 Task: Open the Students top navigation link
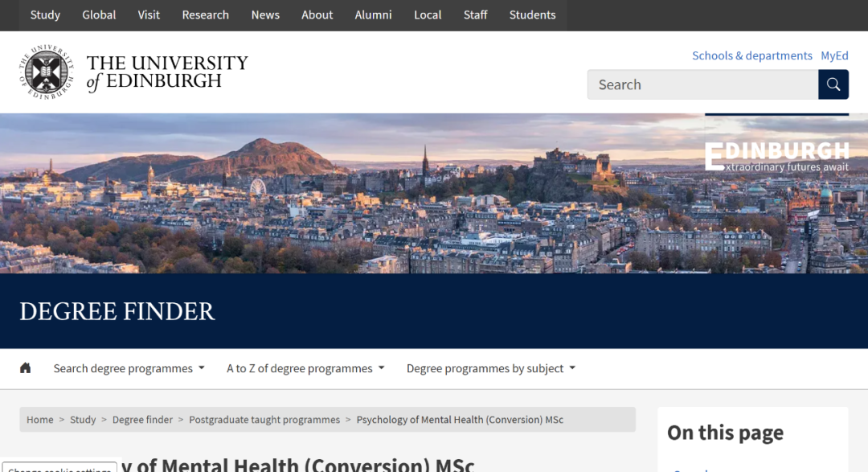coord(532,14)
